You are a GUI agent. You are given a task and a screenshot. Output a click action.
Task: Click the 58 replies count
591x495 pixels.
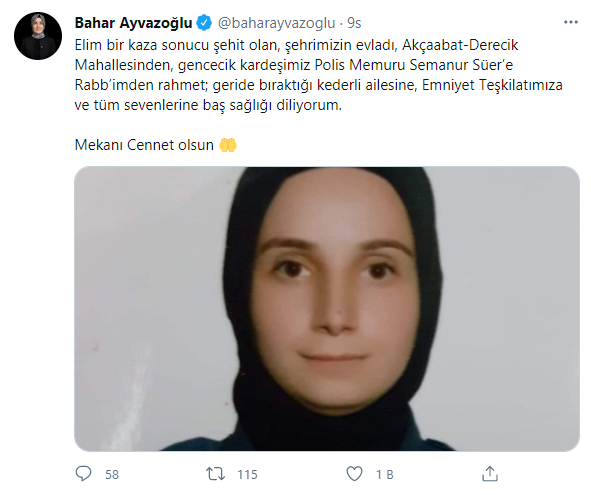[112, 474]
